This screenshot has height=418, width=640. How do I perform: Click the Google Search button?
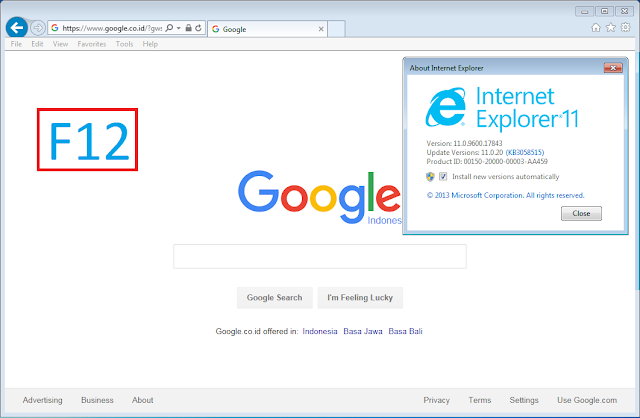[x=274, y=298]
